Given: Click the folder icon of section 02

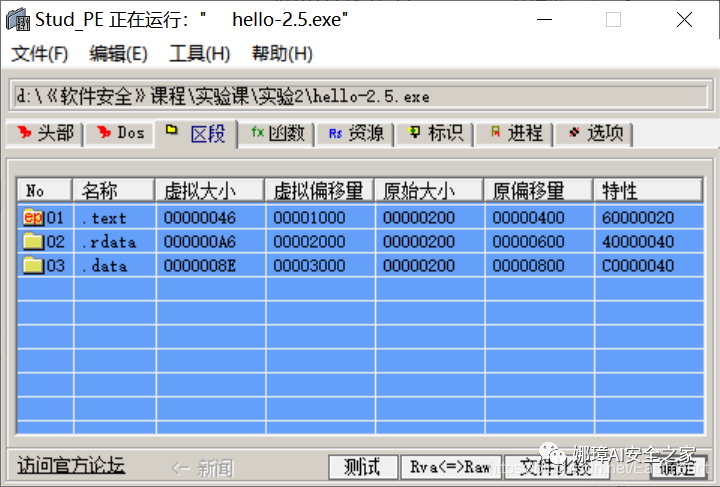Looking at the screenshot, I should [33, 241].
